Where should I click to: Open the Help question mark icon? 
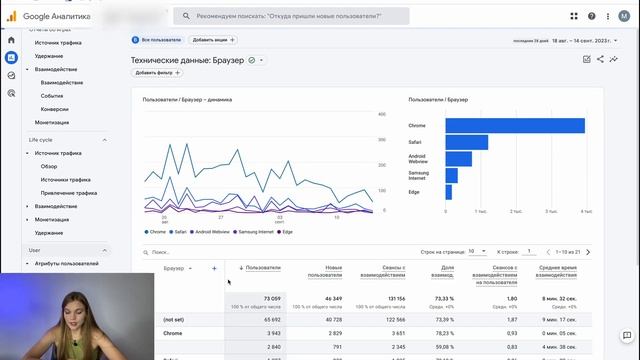591,16
